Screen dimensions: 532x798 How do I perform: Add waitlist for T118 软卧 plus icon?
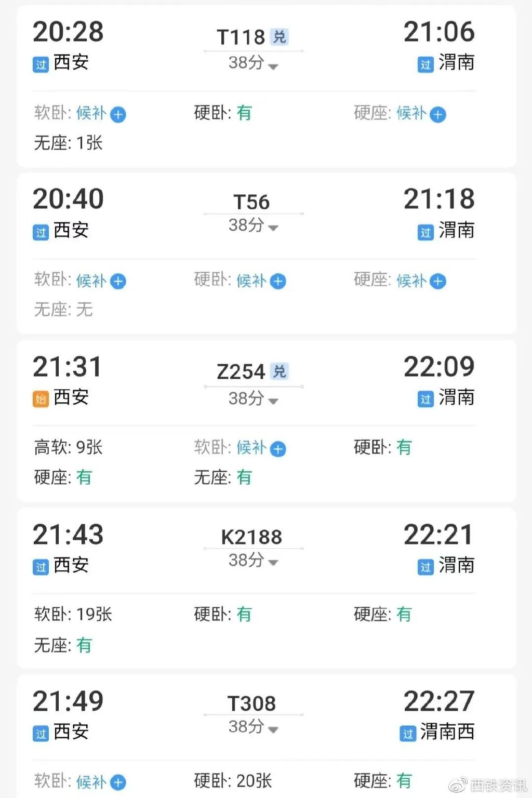tap(118, 114)
